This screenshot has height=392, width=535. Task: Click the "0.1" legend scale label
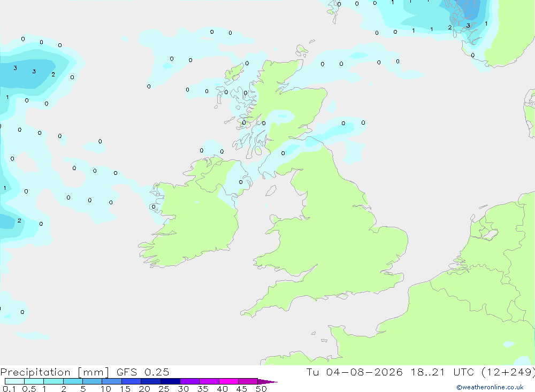pos(9,389)
